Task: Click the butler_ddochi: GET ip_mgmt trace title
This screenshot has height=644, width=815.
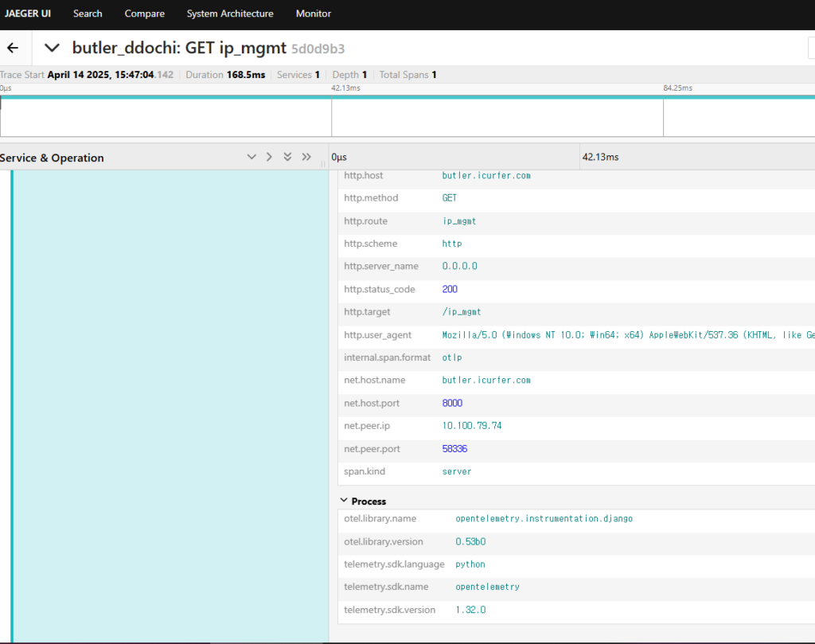Action: click(x=179, y=48)
